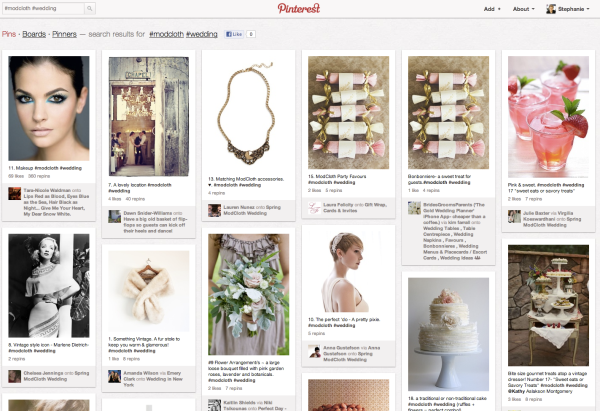Open Lauren Nunez's pinner avatar
Viewport: 600px width, 411px height.
click(x=214, y=210)
